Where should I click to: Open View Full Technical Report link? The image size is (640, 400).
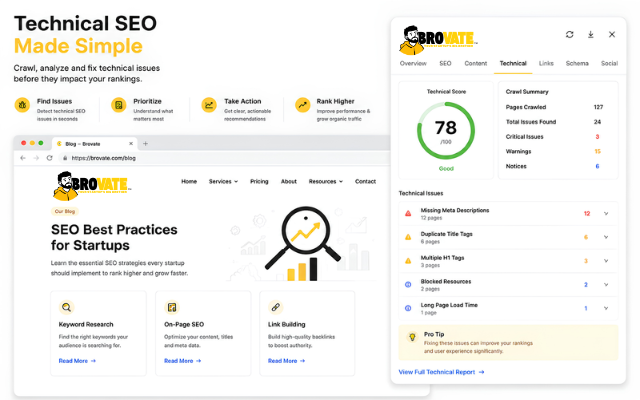click(441, 372)
